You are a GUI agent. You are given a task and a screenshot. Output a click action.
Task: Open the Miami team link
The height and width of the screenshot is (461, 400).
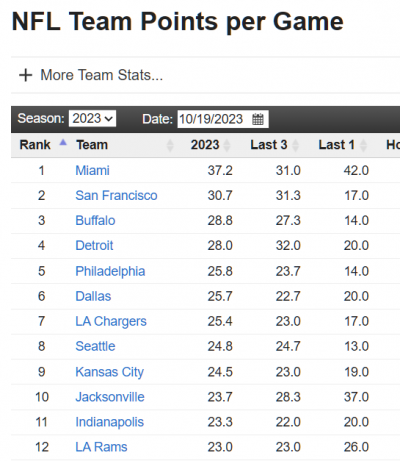92,170
